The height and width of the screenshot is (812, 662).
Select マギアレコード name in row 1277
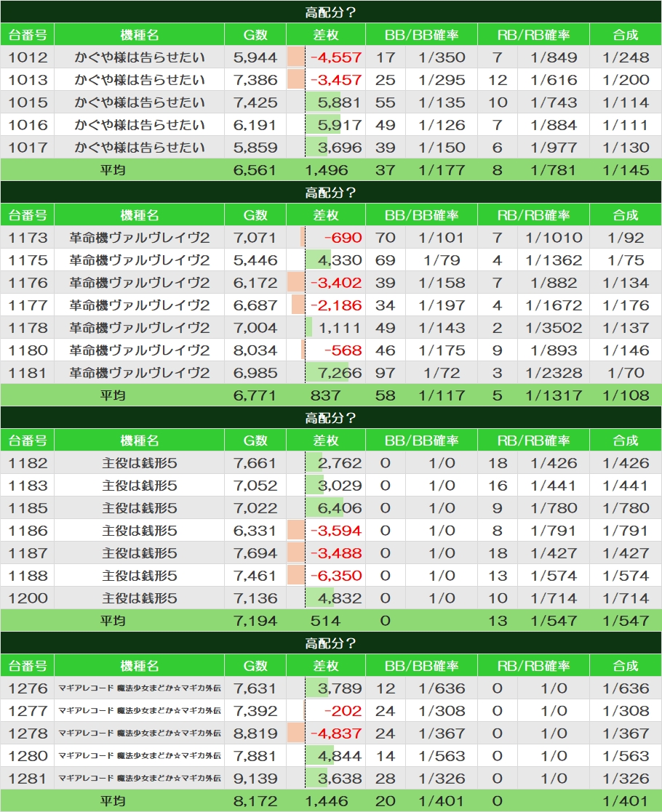click(140, 710)
